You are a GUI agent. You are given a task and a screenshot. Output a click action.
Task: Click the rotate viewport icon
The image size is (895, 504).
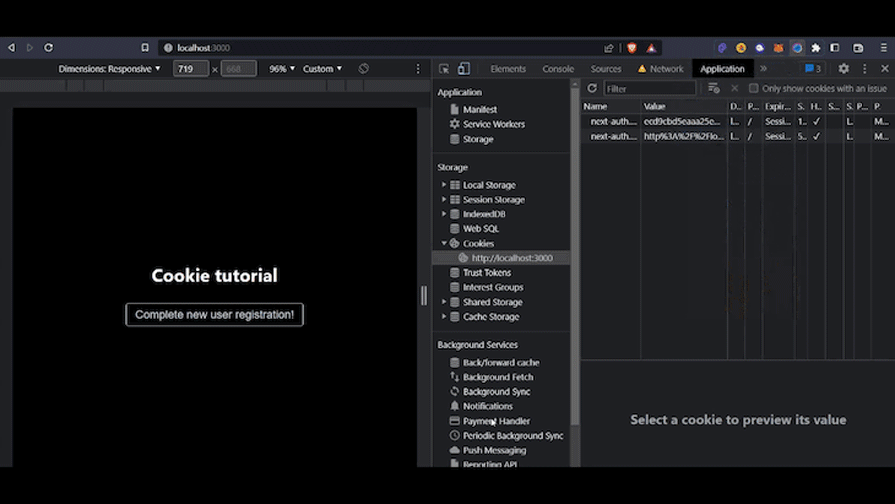pos(364,69)
